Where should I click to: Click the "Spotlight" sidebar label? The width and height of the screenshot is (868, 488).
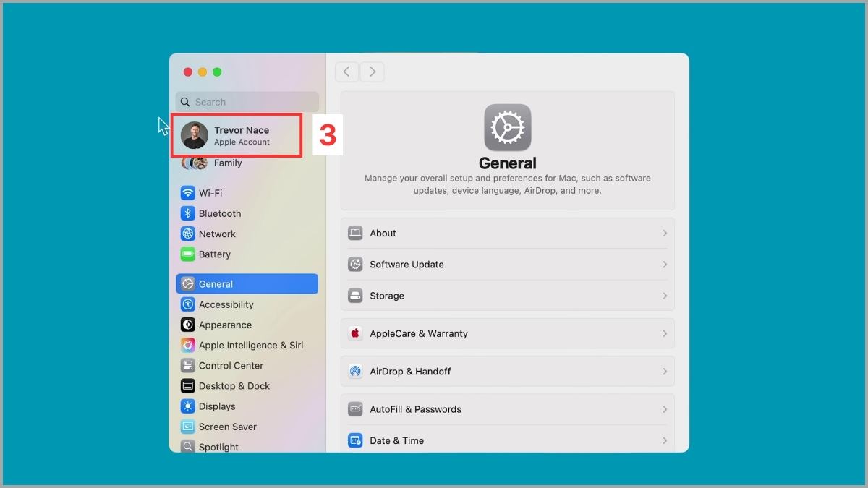pos(218,447)
